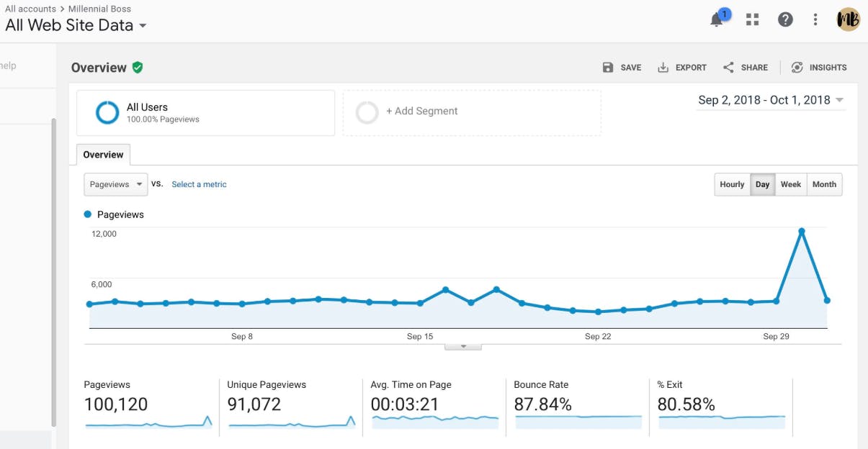Open the Pageviews metric dropdown

[x=116, y=184]
